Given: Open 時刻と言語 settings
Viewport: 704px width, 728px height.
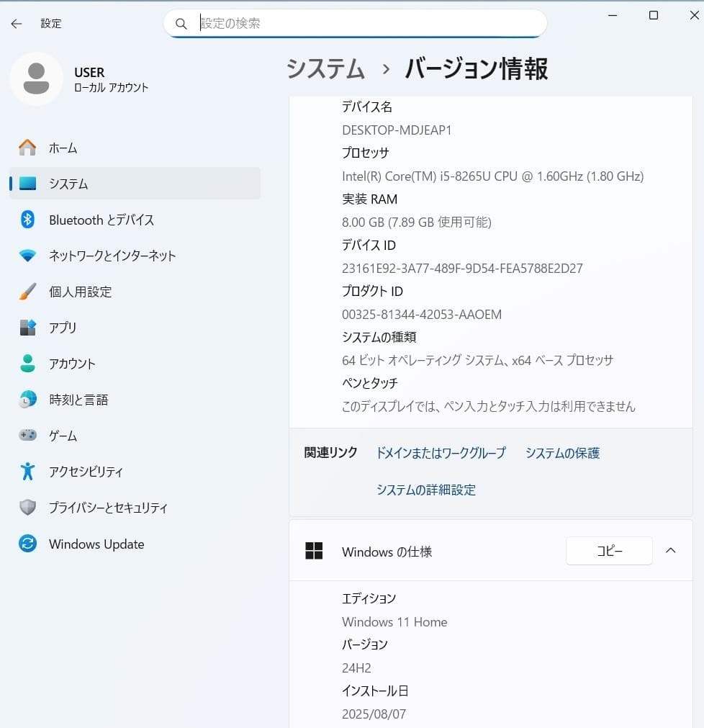Looking at the screenshot, I should 79,400.
